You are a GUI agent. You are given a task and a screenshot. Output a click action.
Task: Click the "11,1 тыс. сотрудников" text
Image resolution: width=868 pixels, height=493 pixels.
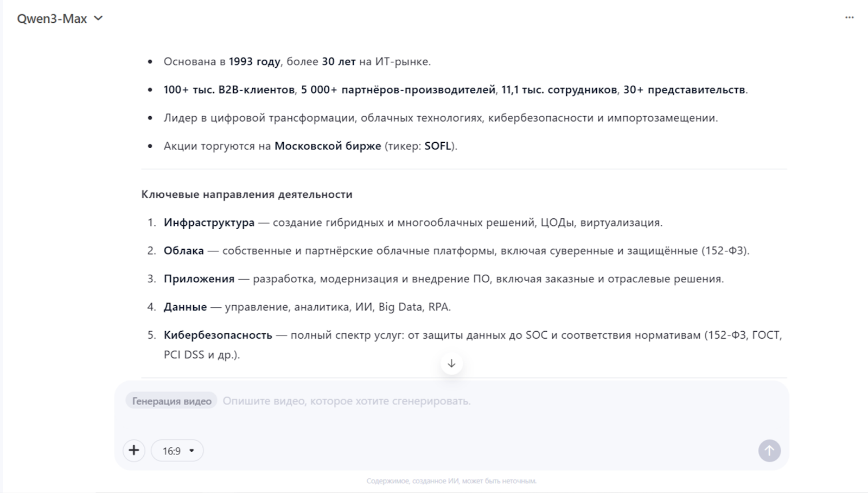coord(559,90)
